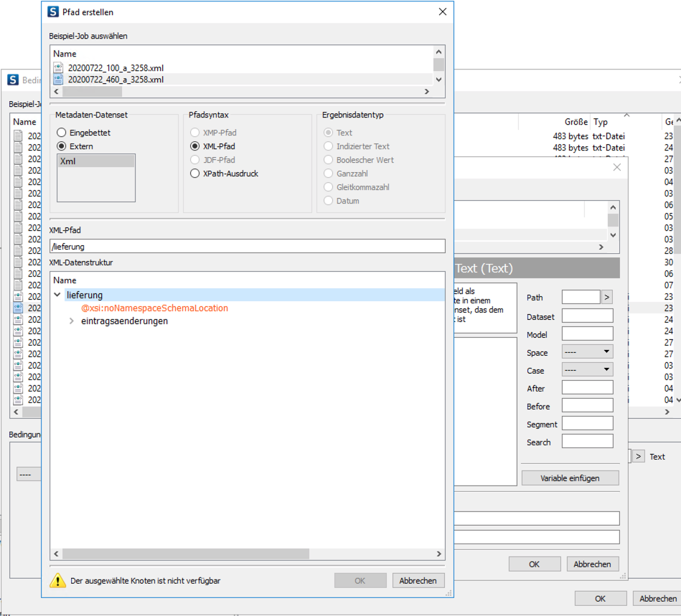Click the 20200722_460_a_3258.xml file icon
This screenshot has width=681, height=616.
pos(58,80)
